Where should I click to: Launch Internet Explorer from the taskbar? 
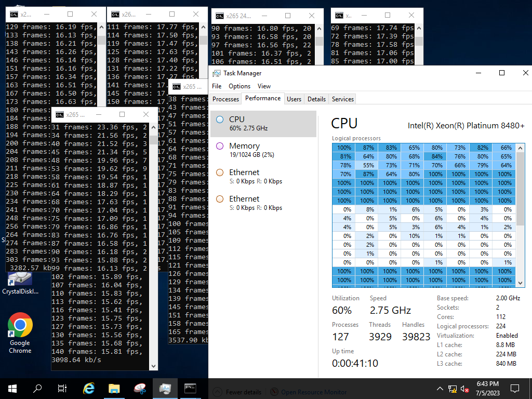[89, 388]
